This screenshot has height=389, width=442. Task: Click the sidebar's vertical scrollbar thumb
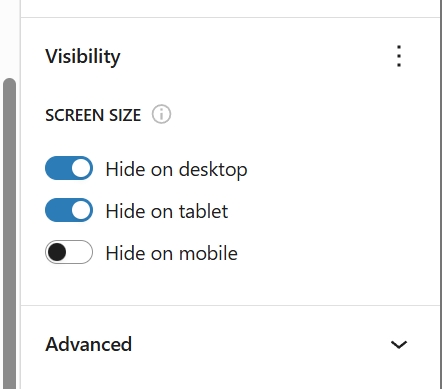click(x=9, y=233)
